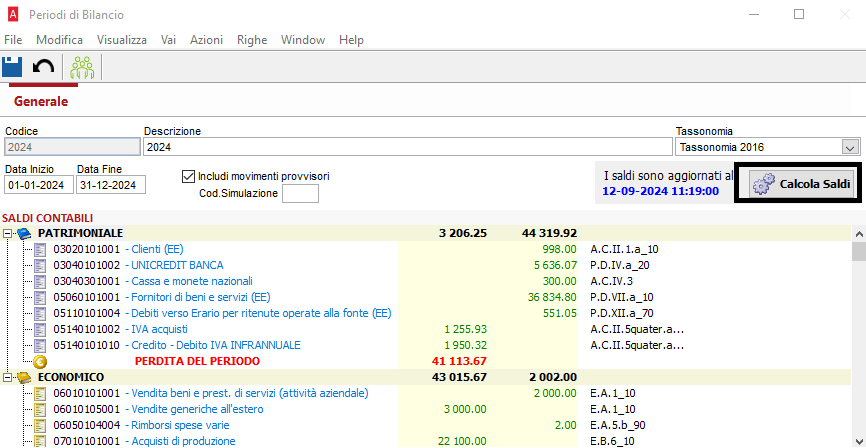The width and height of the screenshot is (866, 448).
Task: Click the Save floppy disk toolbar icon
Action: (x=12, y=67)
